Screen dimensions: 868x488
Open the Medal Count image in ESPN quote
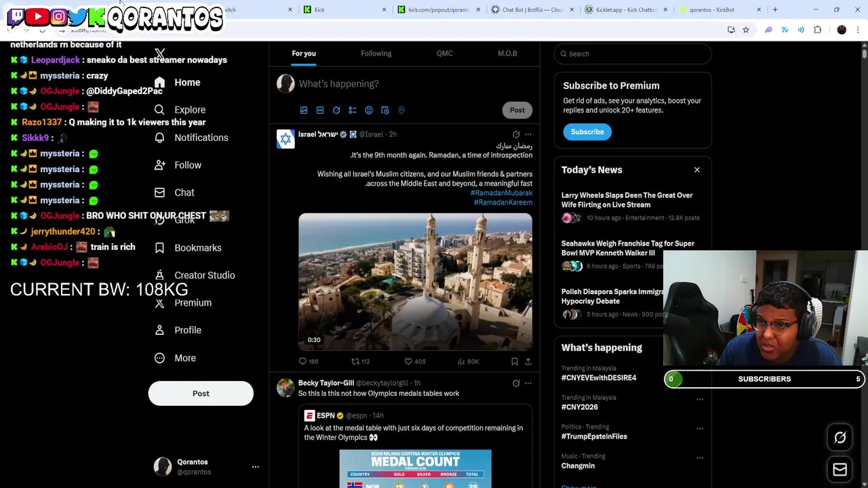[x=415, y=469]
